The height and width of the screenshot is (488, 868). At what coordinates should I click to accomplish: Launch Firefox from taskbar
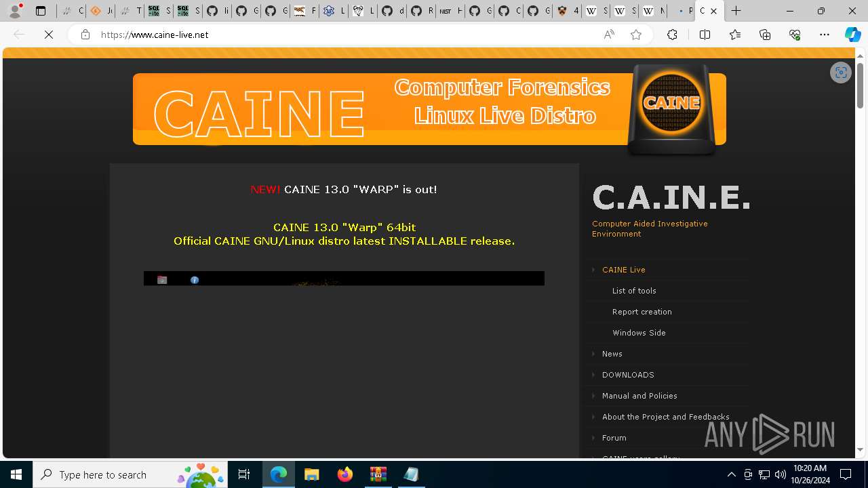tap(344, 474)
